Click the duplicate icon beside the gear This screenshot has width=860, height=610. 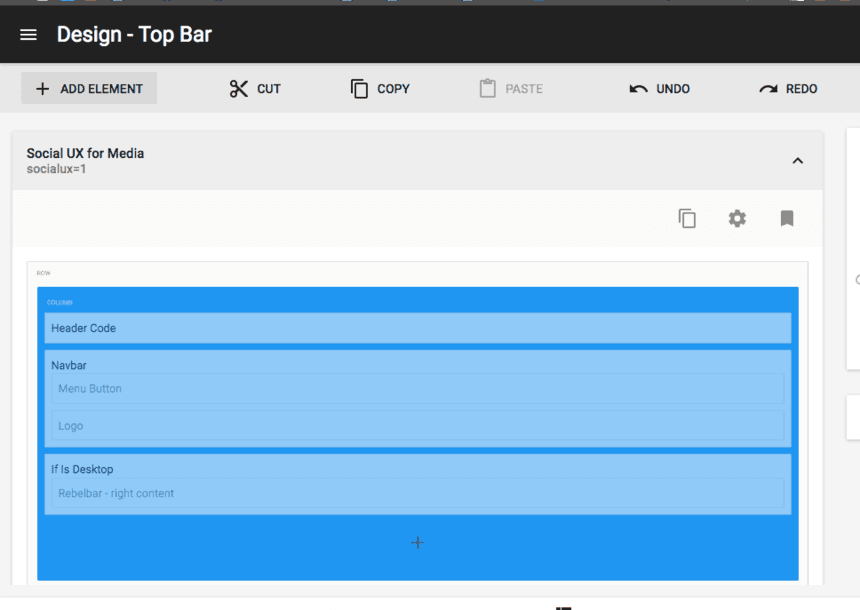pos(687,218)
